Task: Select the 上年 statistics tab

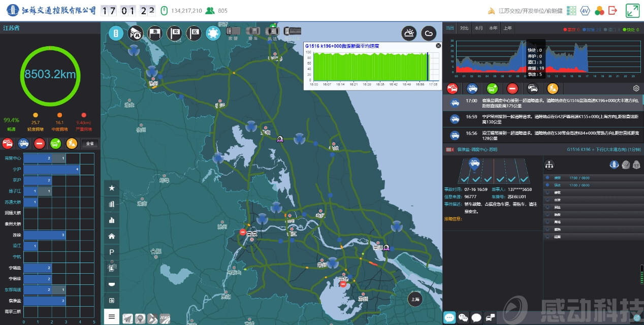Action: [507, 28]
